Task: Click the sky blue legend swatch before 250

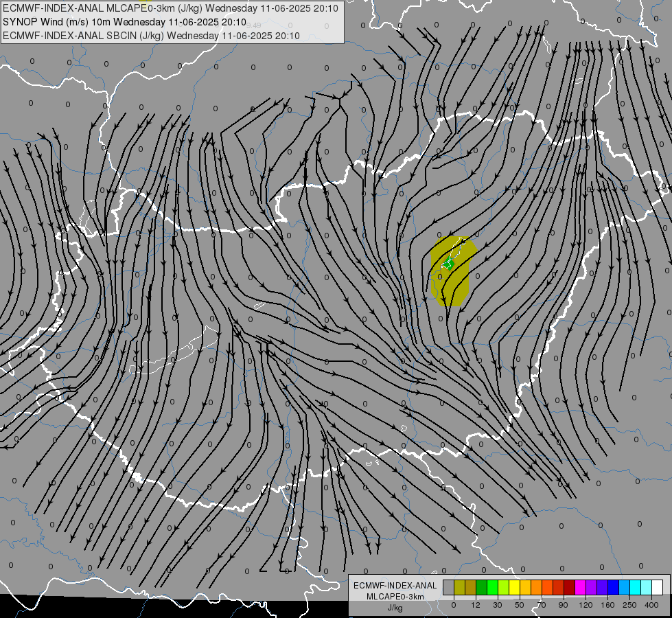Action: pos(625,587)
